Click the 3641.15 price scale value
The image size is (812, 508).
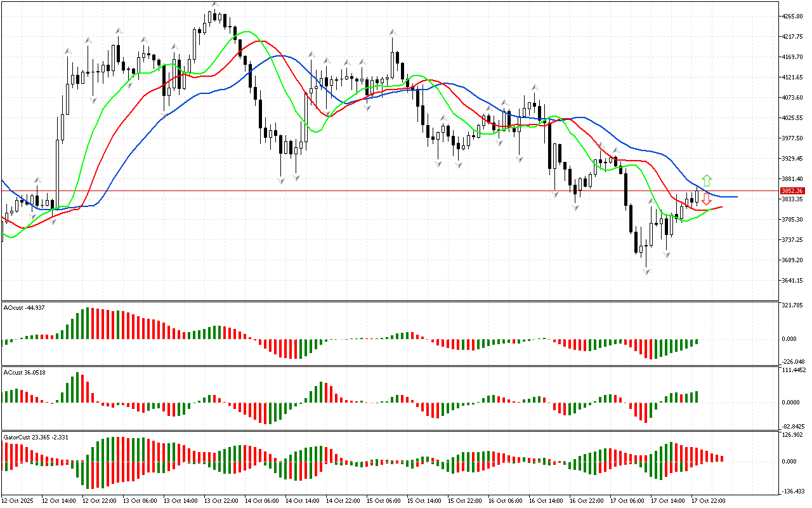(x=793, y=280)
